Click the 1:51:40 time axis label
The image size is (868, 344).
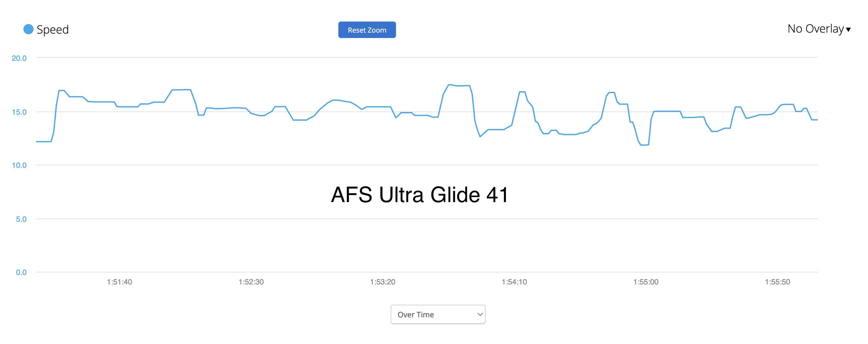click(119, 282)
